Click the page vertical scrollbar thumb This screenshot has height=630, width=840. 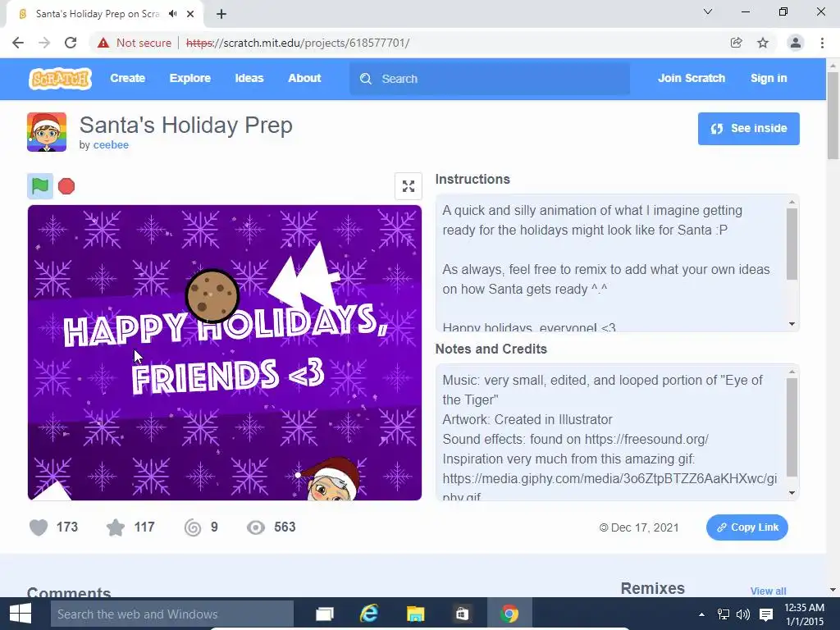pos(833,115)
